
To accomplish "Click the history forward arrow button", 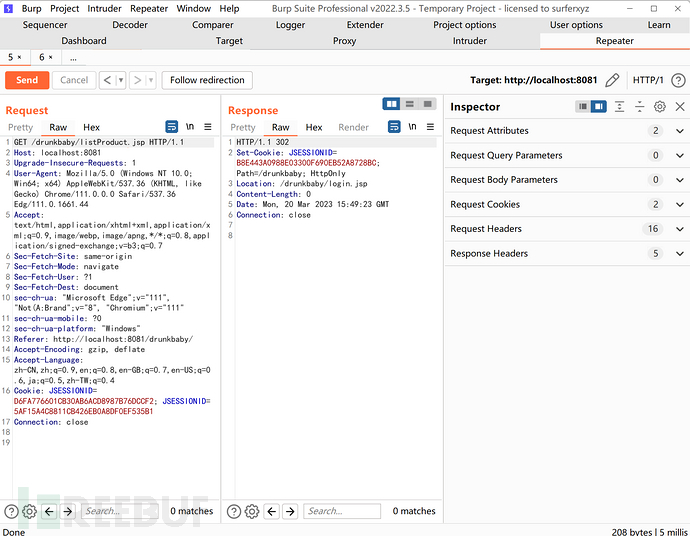I will 137,80.
